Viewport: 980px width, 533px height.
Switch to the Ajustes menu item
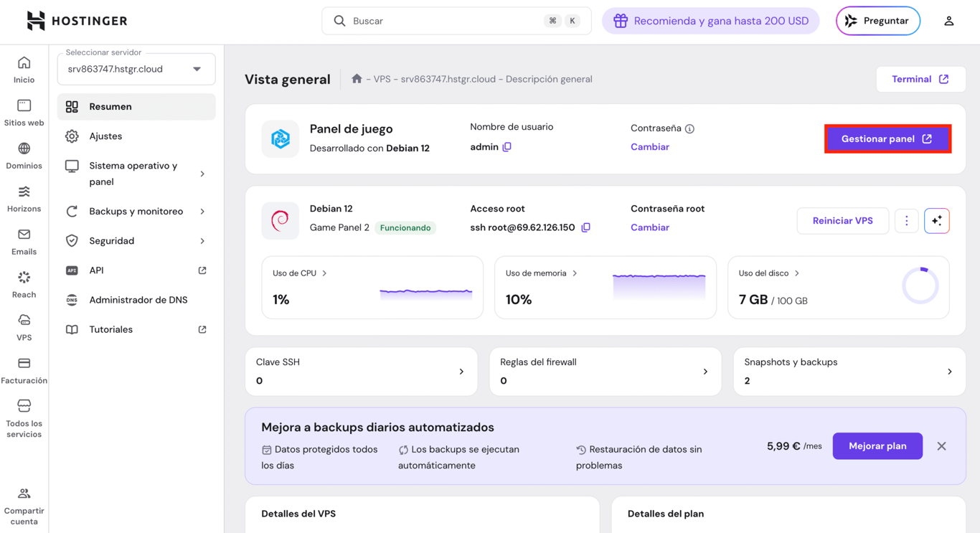click(136, 136)
